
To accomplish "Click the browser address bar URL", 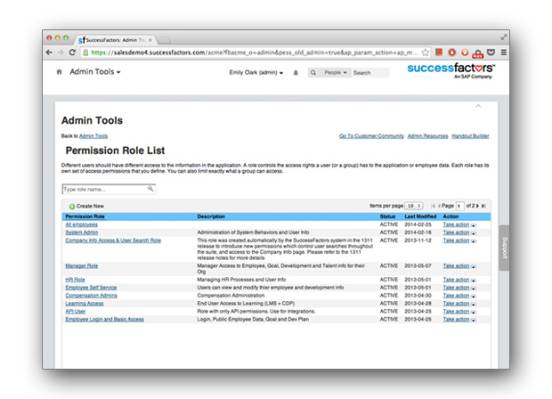I will (x=253, y=52).
